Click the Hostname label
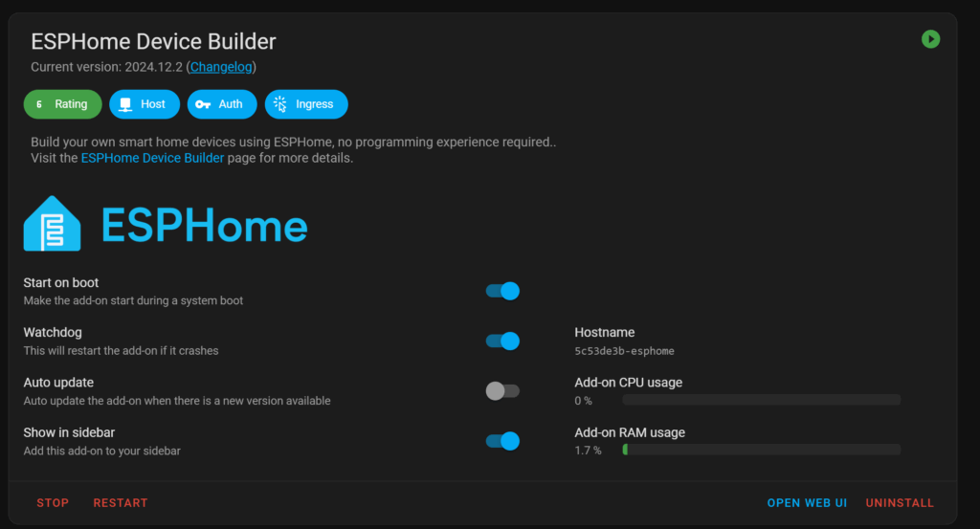The width and height of the screenshot is (980, 529). pyautogui.click(x=605, y=332)
